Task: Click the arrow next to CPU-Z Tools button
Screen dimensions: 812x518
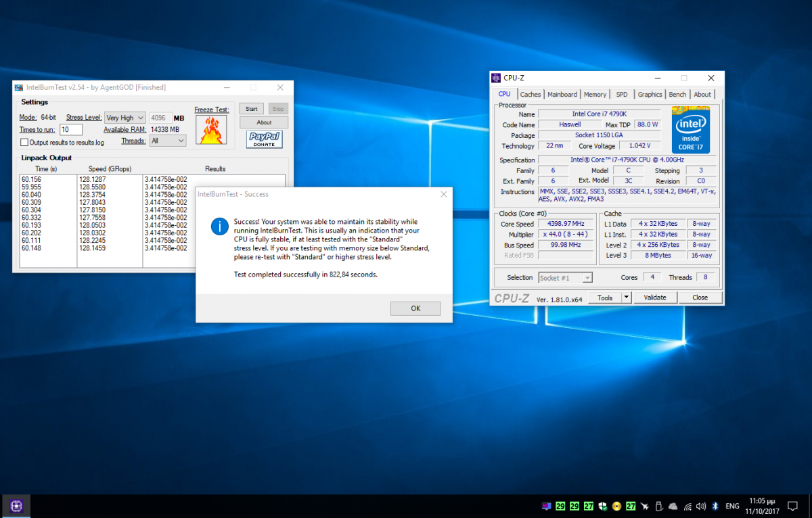Action: tap(626, 298)
